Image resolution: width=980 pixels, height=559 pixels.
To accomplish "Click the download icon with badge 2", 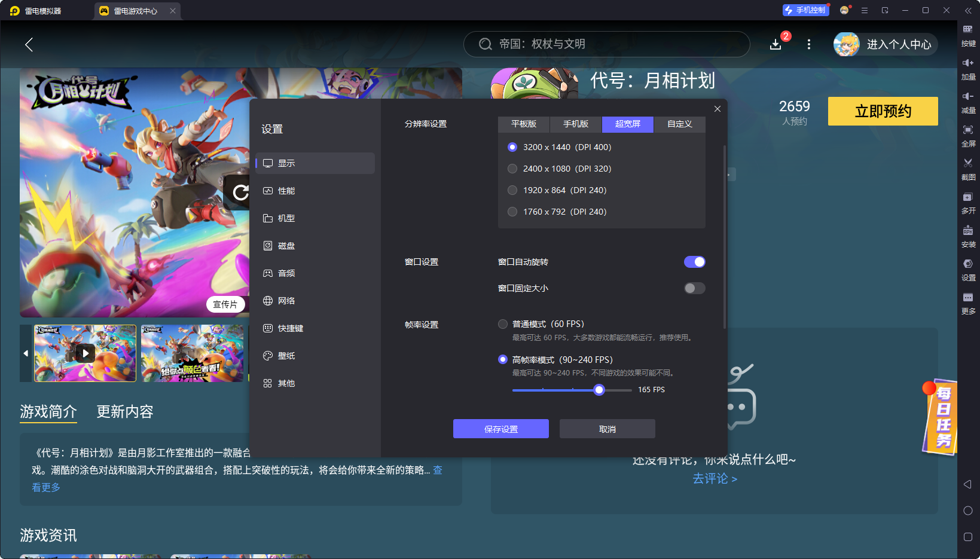I will (776, 44).
